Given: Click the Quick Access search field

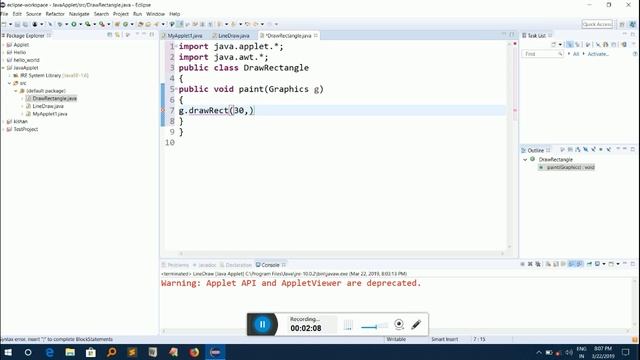Looking at the screenshot, I should click(x=597, y=24).
